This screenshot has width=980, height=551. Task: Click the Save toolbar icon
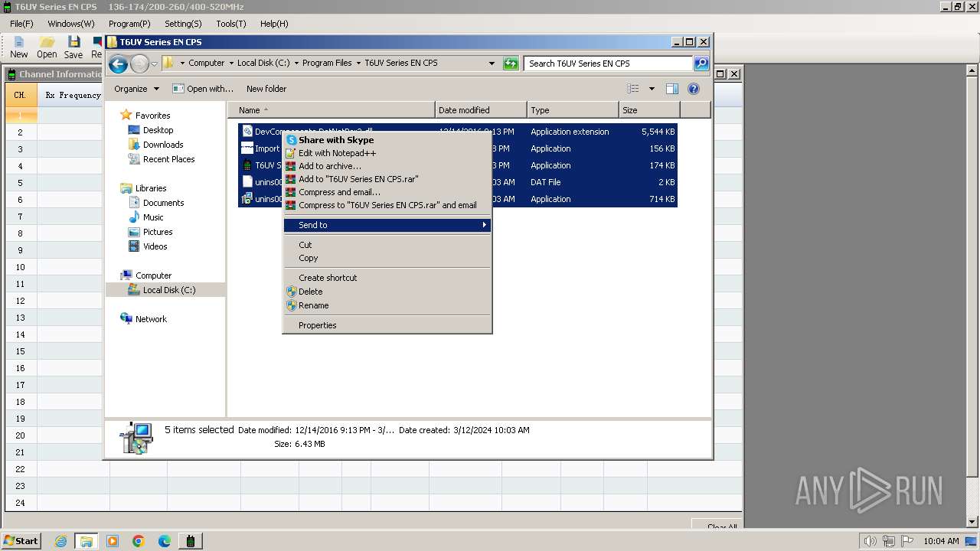click(x=73, y=47)
